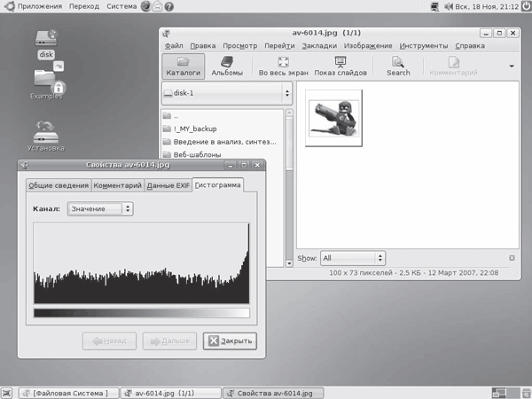Click the Во весь экран fullscreen icon
532x399 pixels.
tap(282, 66)
